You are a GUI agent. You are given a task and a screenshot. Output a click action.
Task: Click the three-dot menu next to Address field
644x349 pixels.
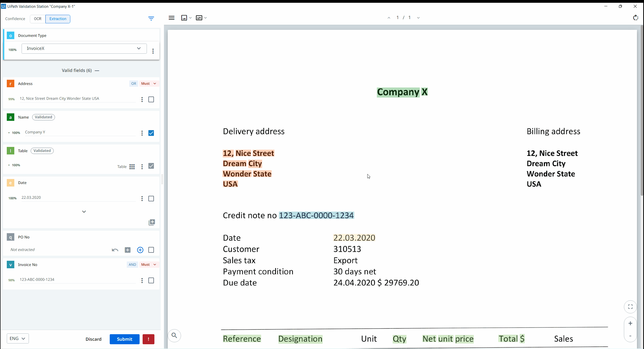[x=142, y=99]
